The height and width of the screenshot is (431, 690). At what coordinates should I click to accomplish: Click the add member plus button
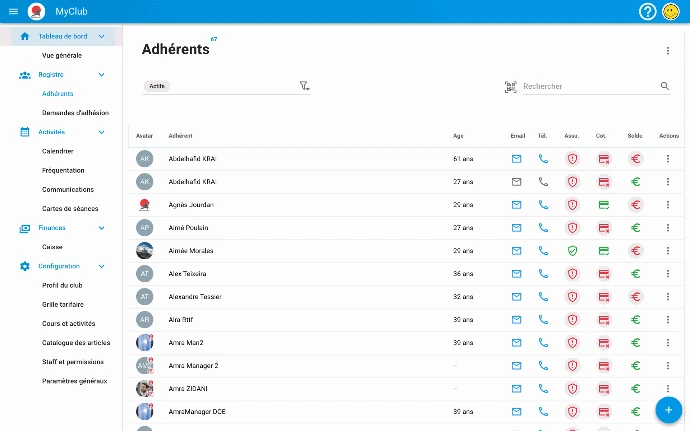667,409
